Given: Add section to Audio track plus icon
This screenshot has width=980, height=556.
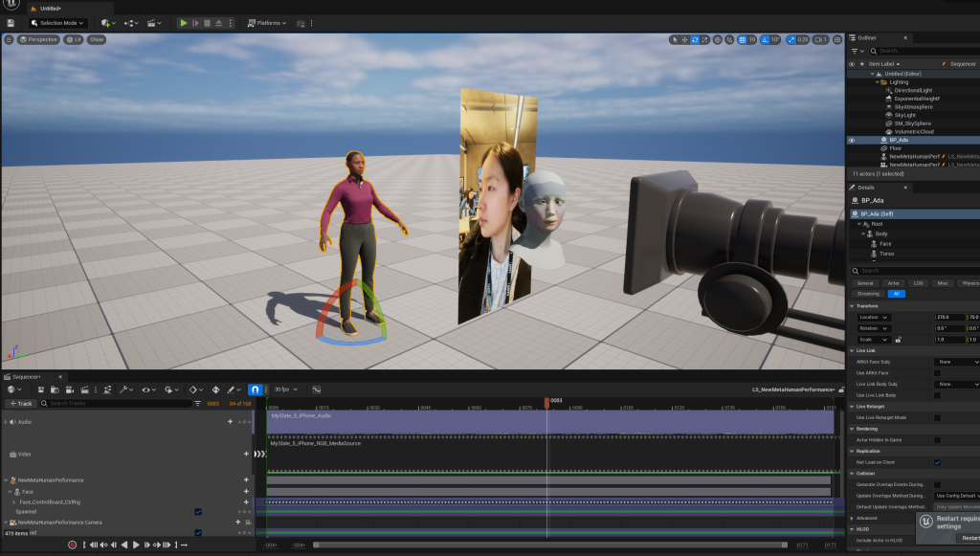Looking at the screenshot, I should [230, 422].
